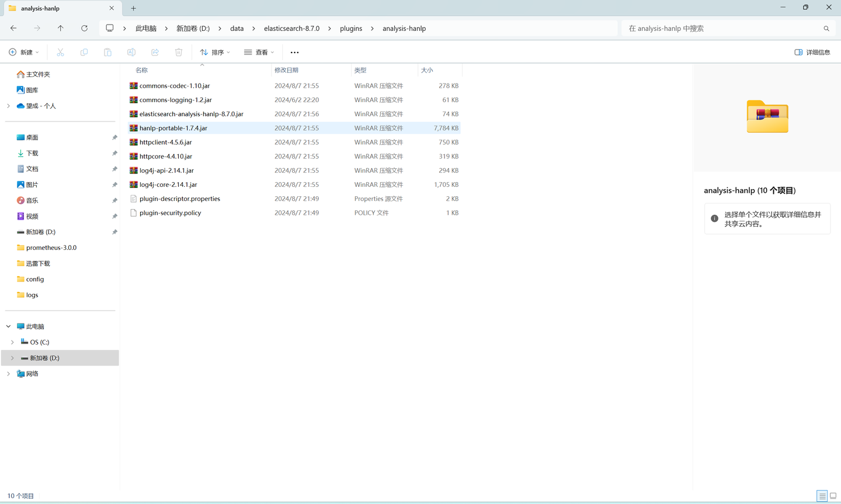Navigate up to the plugins folder
Image resolution: width=841 pixels, height=504 pixels.
pyautogui.click(x=60, y=27)
